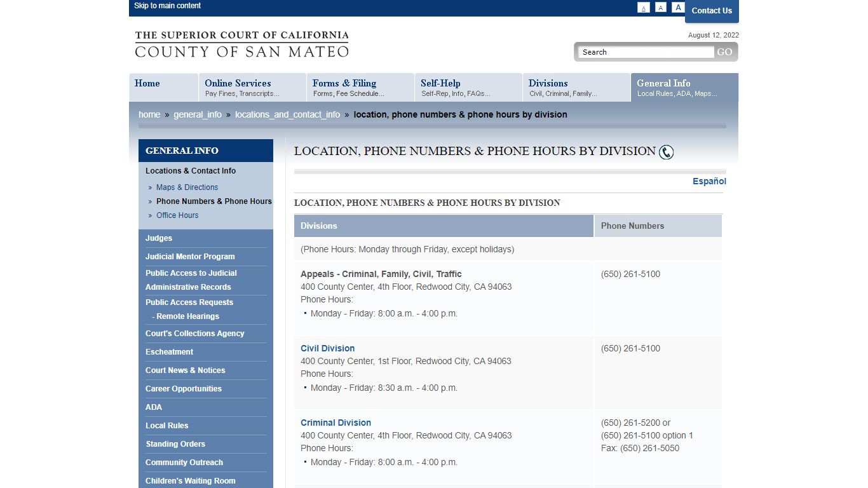Open the Criminal Division link
The width and height of the screenshot is (868, 488).
tap(336, 423)
